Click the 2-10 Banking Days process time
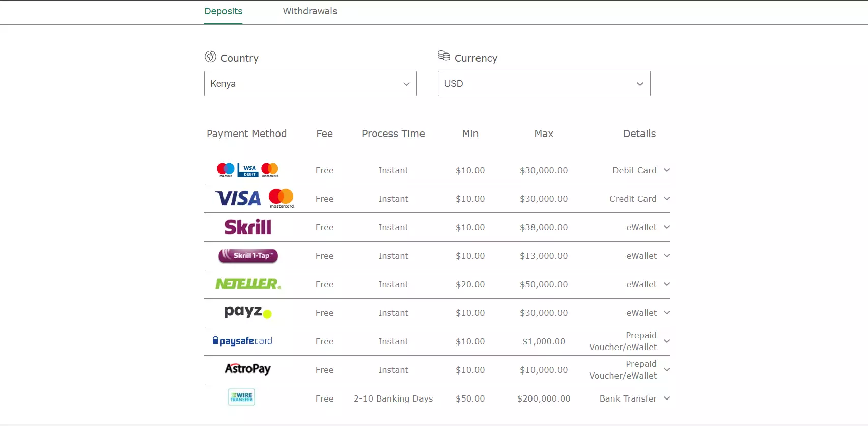The image size is (868, 426). tap(393, 398)
